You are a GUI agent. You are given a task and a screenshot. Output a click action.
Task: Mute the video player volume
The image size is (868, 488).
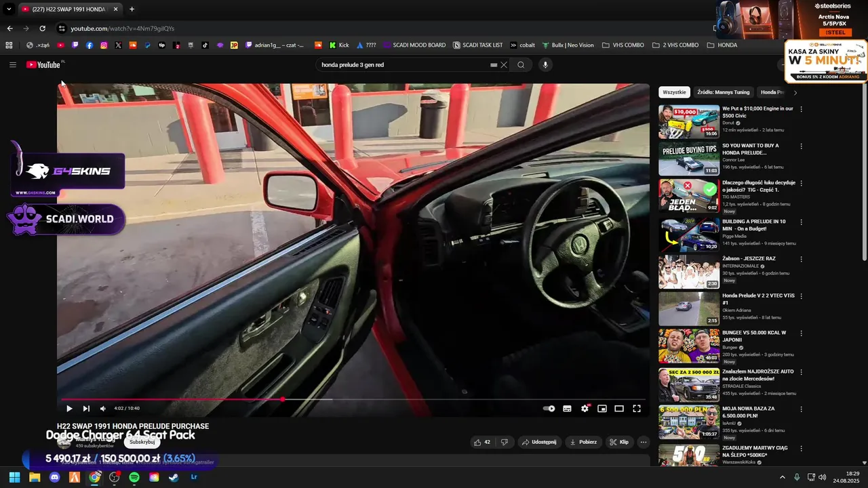pos(103,409)
